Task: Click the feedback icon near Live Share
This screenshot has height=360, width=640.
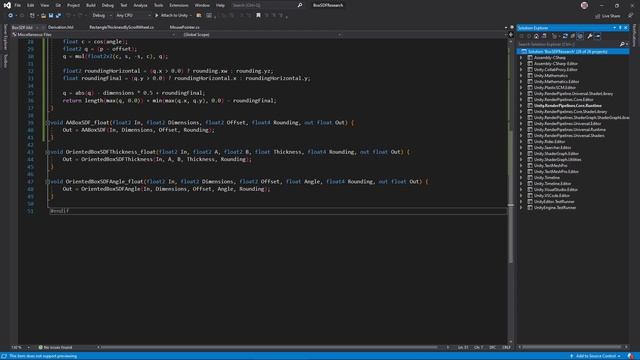Action: pyautogui.click(x=631, y=16)
